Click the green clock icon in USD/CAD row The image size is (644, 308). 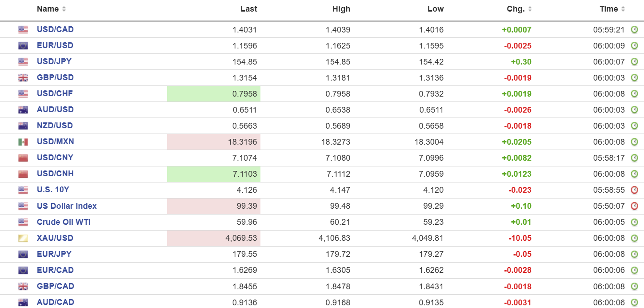[634, 30]
